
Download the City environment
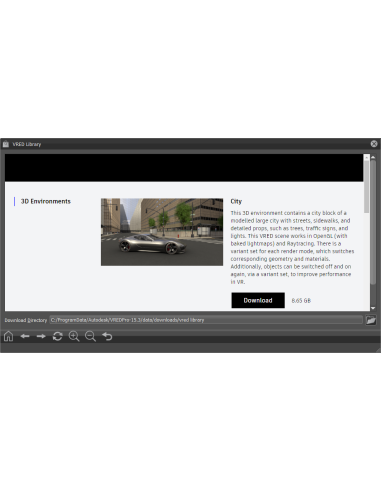click(258, 300)
